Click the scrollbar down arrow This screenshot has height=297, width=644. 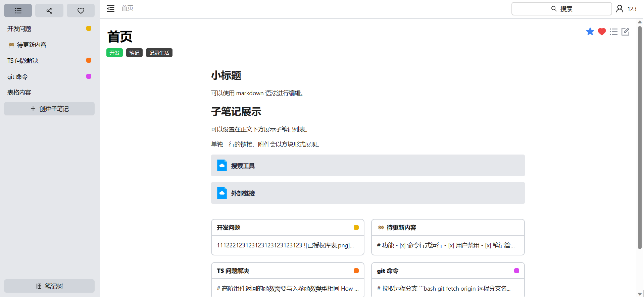click(x=640, y=294)
